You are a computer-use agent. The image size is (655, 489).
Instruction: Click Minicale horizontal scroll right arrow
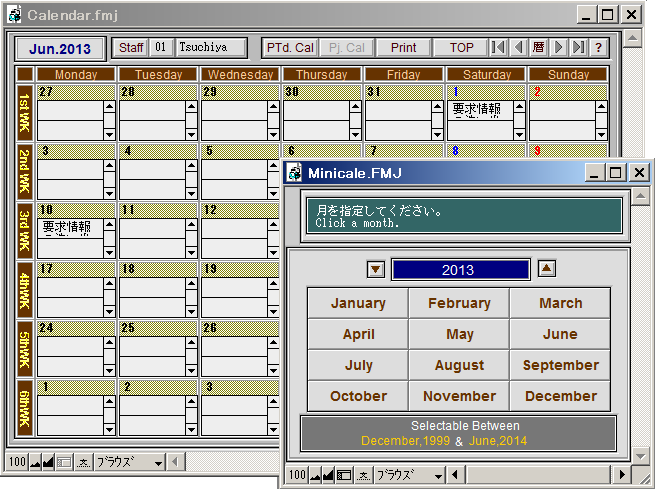(622, 475)
